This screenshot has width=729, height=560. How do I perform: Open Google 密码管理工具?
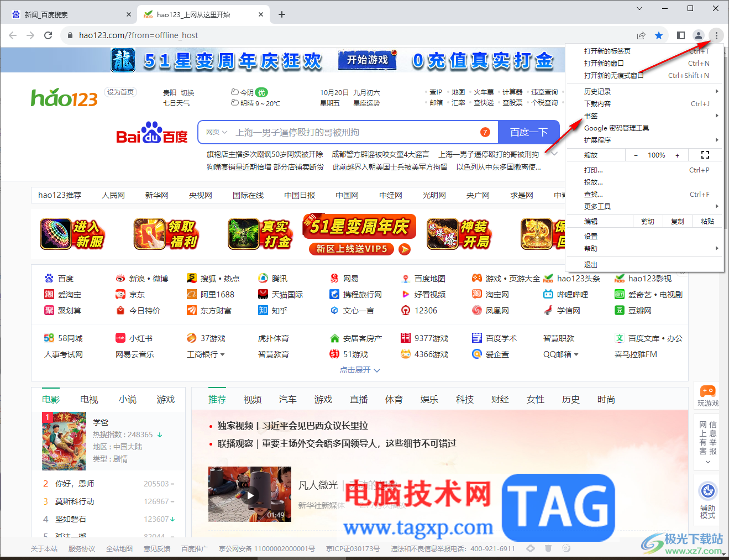(645, 128)
